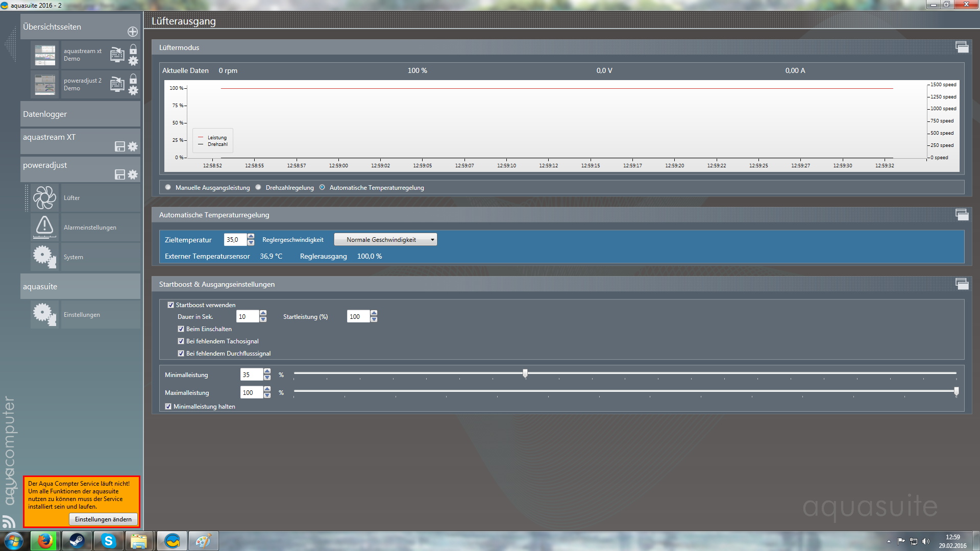The height and width of the screenshot is (551, 980).
Task: Select Manuelle Ausgangsleistung radio option
Action: click(x=168, y=187)
